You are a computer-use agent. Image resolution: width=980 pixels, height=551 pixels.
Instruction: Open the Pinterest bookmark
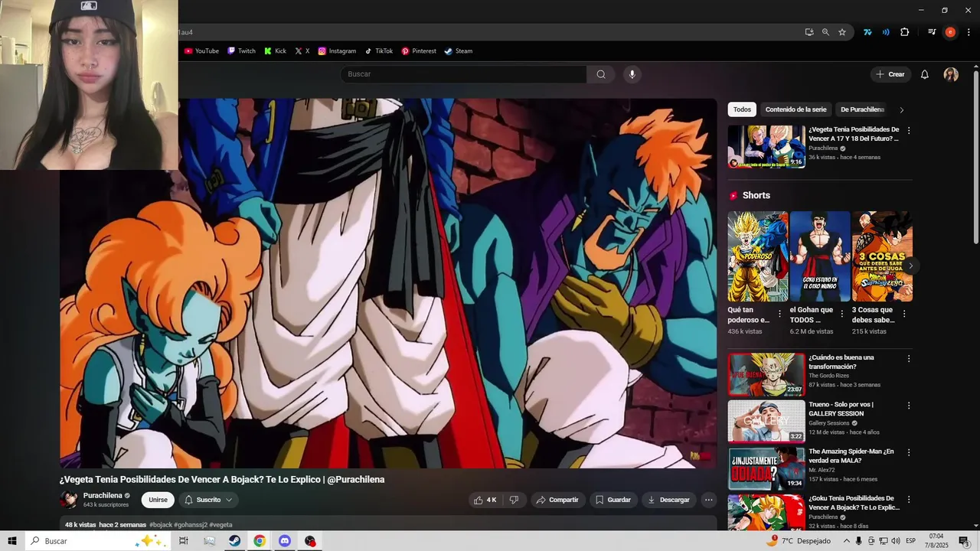point(419,51)
